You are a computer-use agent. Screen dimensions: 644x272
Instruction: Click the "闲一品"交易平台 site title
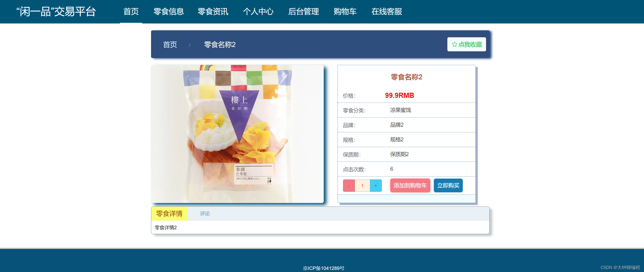pyautogui.click(x=56, y=12)
